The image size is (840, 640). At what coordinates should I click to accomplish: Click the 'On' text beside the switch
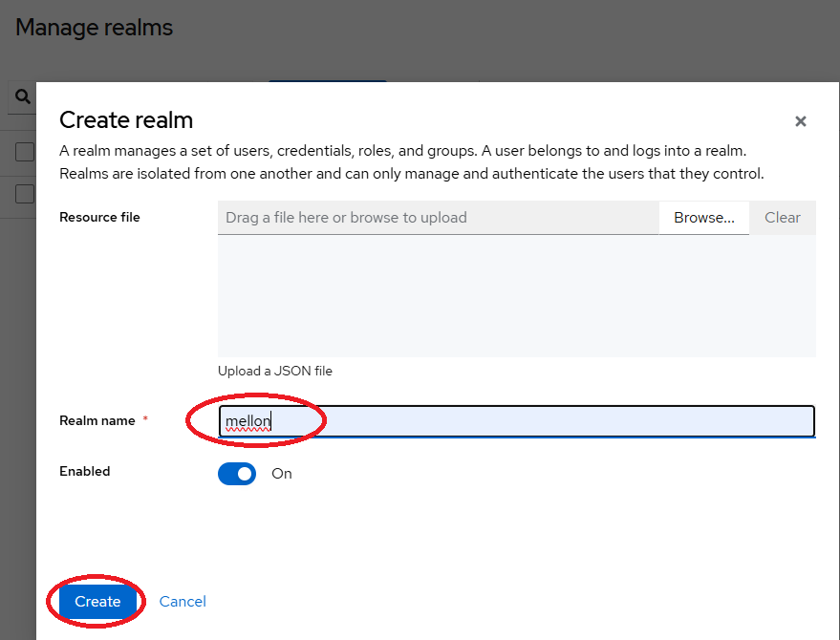282,474
